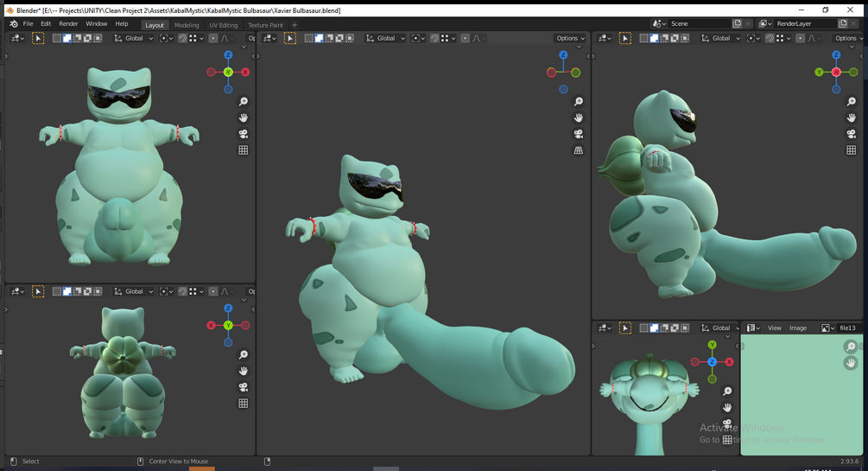
Task: Open pivot point dropdown in top-left viewport
Action: pyautogui.click(x=166, y=38)
